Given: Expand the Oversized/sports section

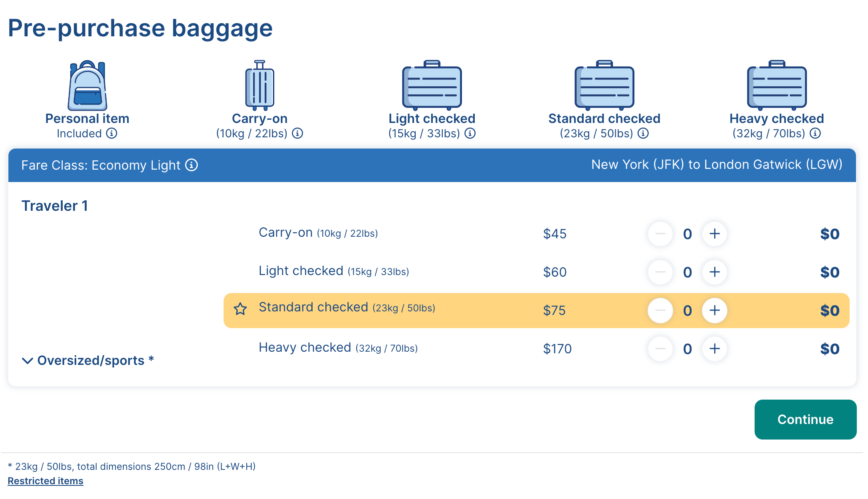Looking at the screenshot, I should point(88,360).
